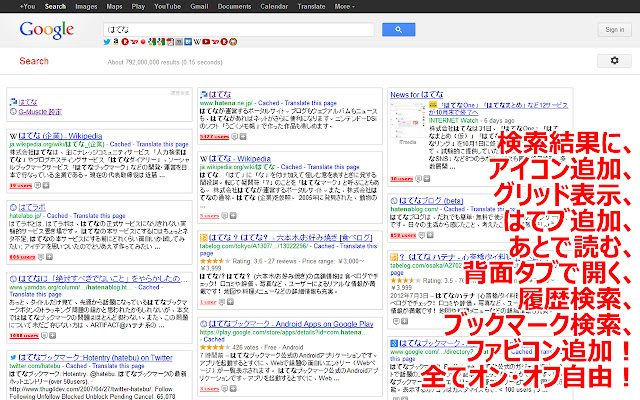Click the favicon next to Android Apps result
Screen dimensions: 640x400
click(x=204, y=296)
